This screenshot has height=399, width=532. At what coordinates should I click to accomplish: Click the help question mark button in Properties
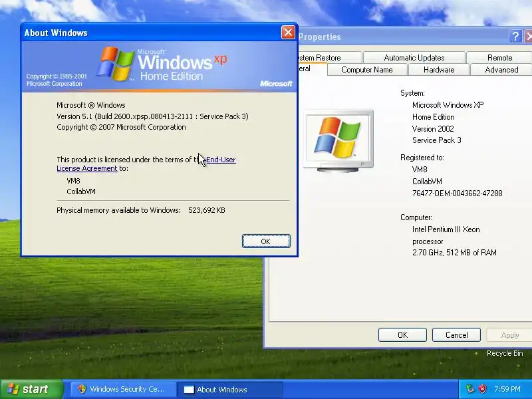point(515,37)
